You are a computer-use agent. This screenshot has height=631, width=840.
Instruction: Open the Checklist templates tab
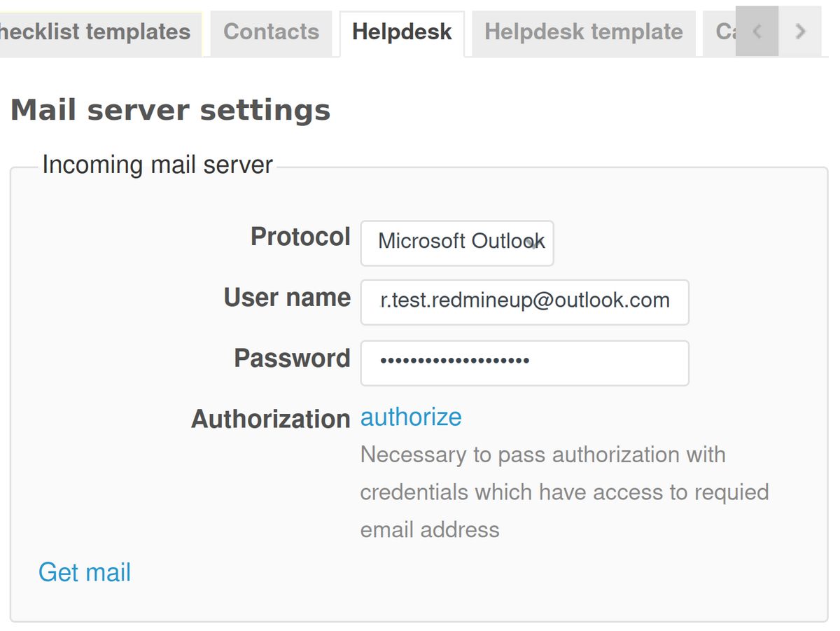[98, 32]
